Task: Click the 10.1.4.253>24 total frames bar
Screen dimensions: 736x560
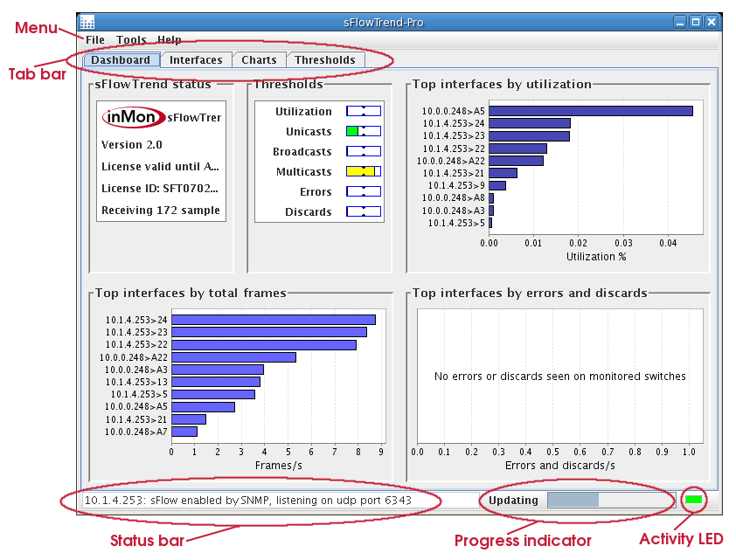Action: tap(274, 320)
